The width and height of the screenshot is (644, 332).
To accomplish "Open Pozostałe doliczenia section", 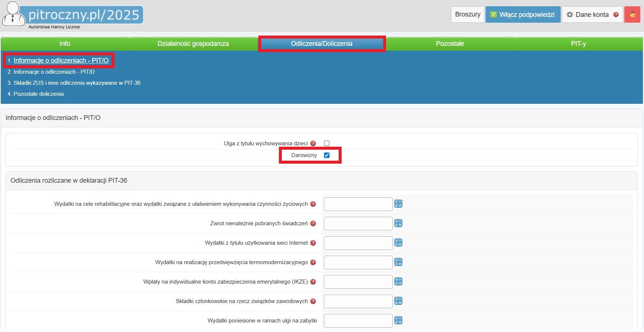I will tap(39, 94).
